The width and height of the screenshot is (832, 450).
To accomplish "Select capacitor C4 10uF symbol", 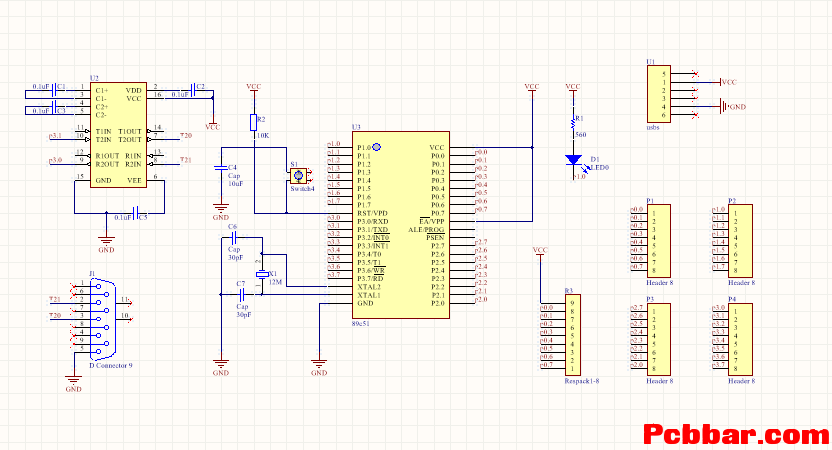I will coord(221,167).
